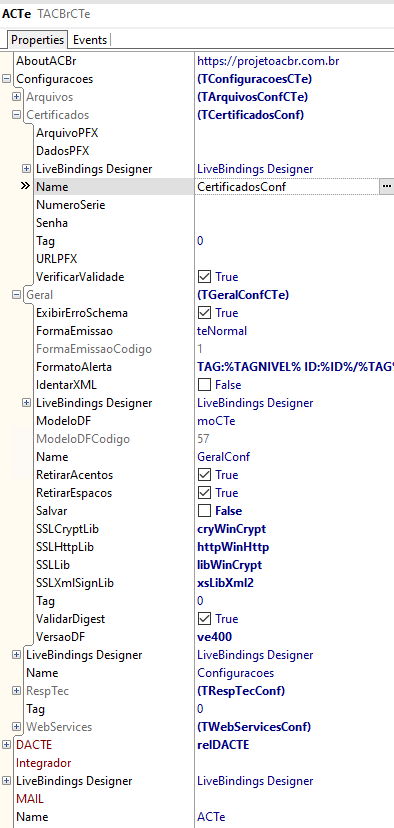Viewport: 394px width, 828px height.
Task: Select the FormaEmissaoCodigo property
Action: [93, 349]
